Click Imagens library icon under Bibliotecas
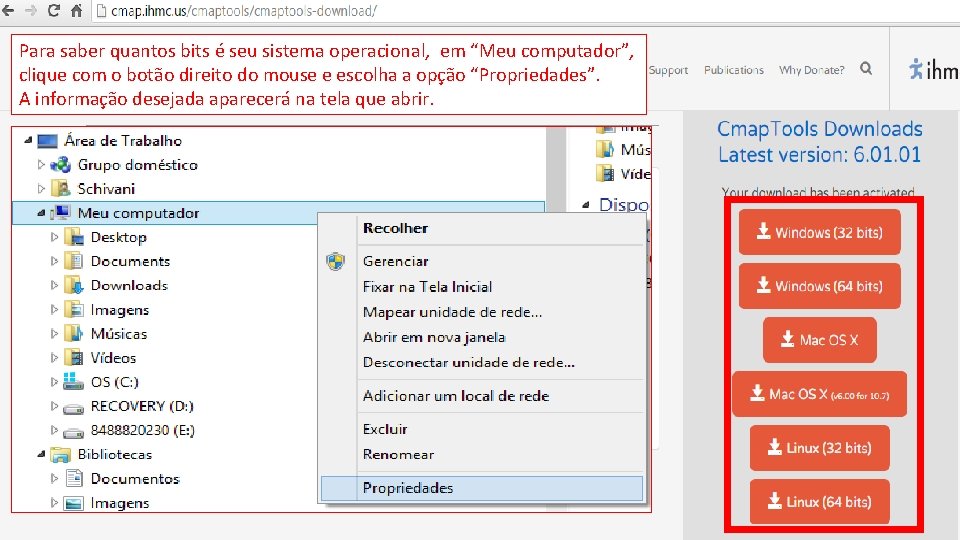960x540 pixels. [73, 503]
